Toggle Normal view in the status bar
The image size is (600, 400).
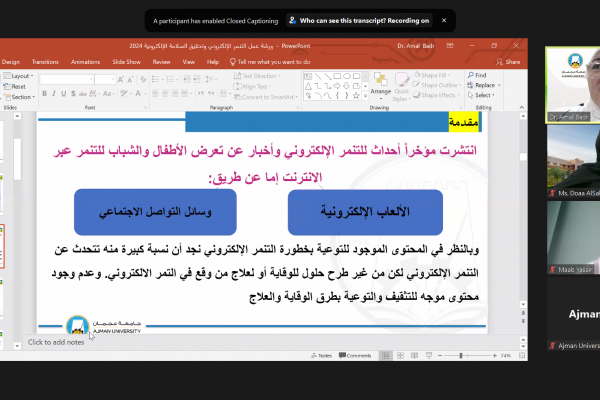pos(385,356)
